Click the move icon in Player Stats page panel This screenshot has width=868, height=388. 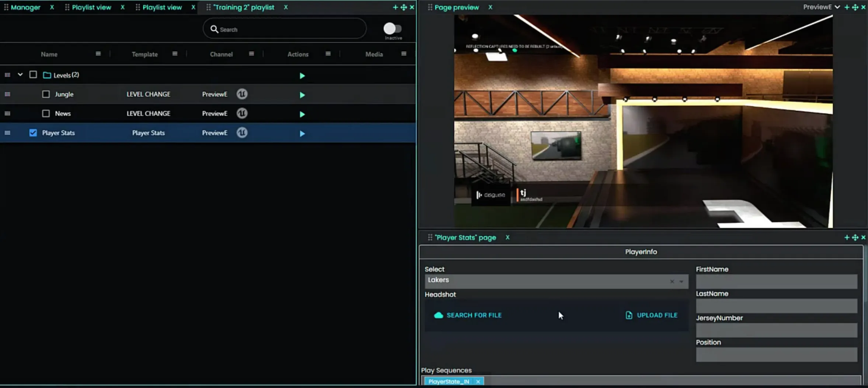tap(855, 237)
